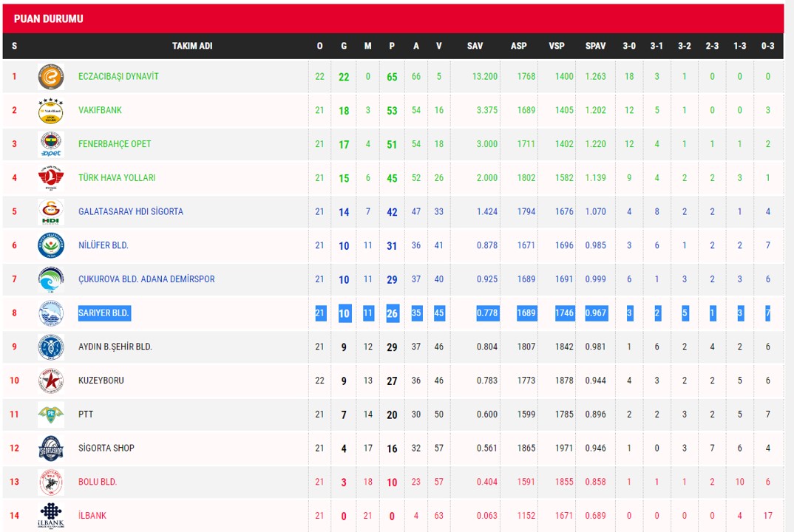Viewport: 794px width, 532px height.
Task: Click Nilüfer's points value 31
Action: tap(392, 246)
